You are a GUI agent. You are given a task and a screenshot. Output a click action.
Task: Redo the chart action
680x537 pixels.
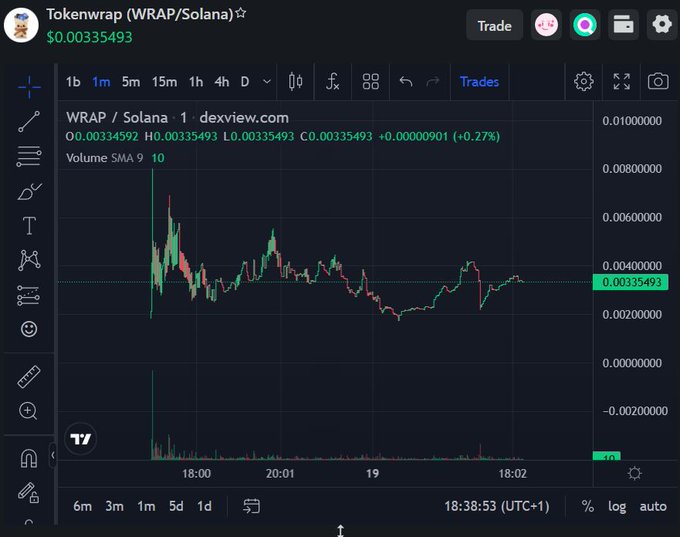[433, 82]
